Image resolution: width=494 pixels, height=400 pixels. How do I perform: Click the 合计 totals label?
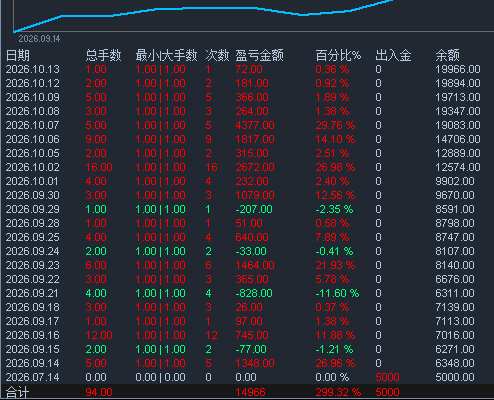pyautogui.click(x=18, y=392)
